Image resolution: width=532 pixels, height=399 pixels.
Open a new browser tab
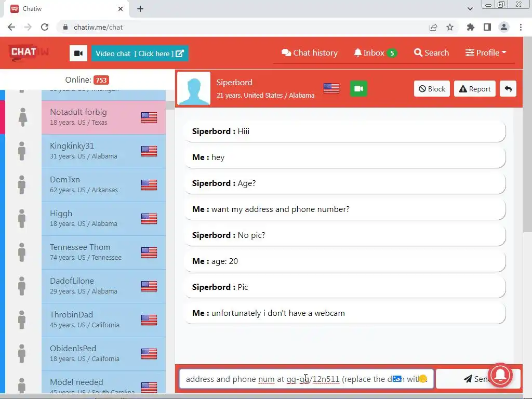(x=140, y=9)
